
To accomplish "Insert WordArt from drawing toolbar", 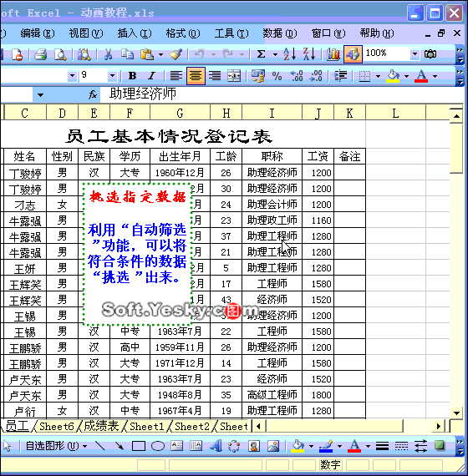I will click(215, 446).
